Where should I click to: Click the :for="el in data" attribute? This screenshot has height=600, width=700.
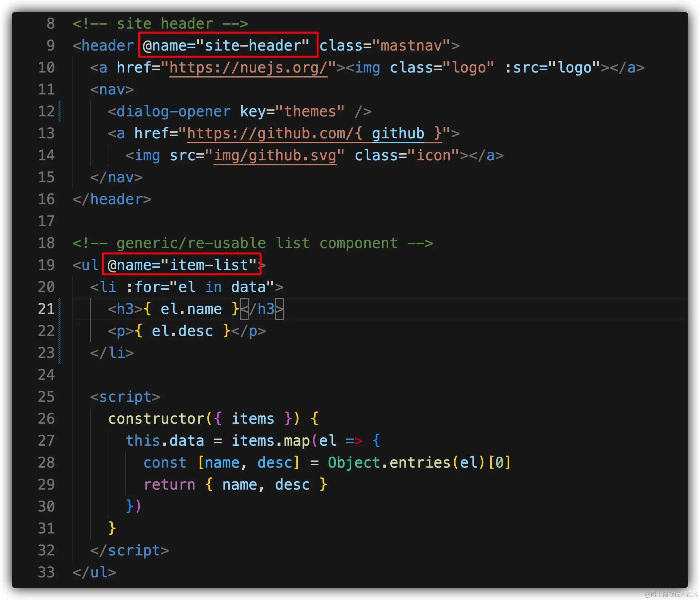(200, 287)
